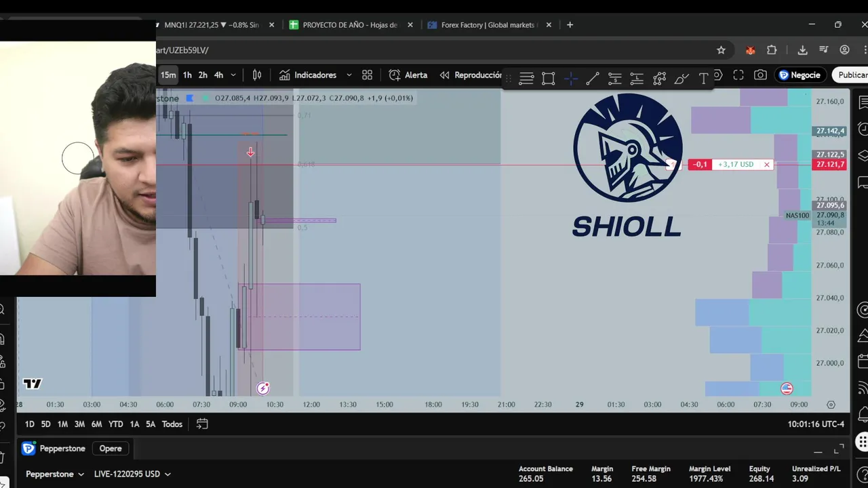Select the 15m timeframe

point(167,75)
